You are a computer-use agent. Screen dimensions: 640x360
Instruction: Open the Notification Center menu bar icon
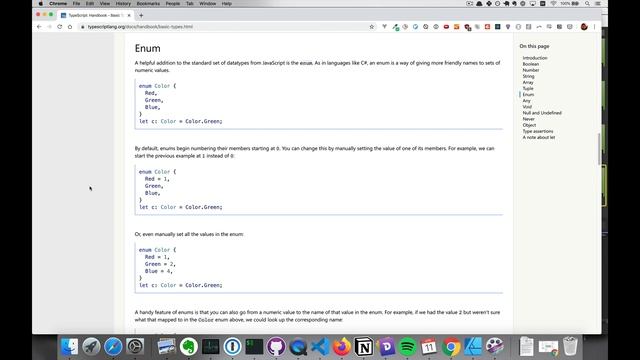(598, 3)
